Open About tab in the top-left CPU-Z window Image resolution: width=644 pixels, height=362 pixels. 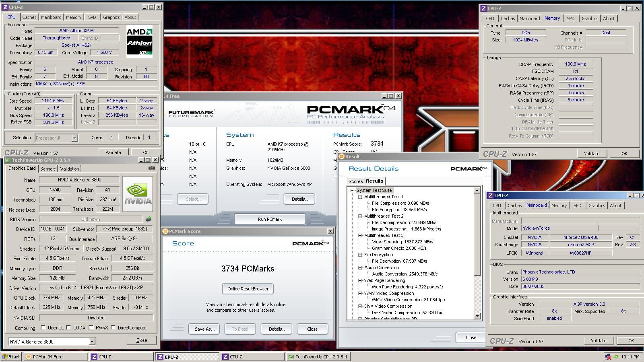pos(130,17)
